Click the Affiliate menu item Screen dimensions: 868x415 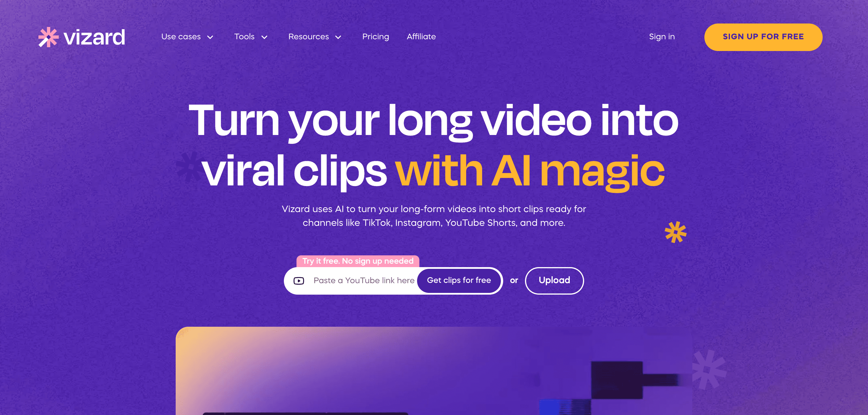pyautogui.click(x=421, y=36)
